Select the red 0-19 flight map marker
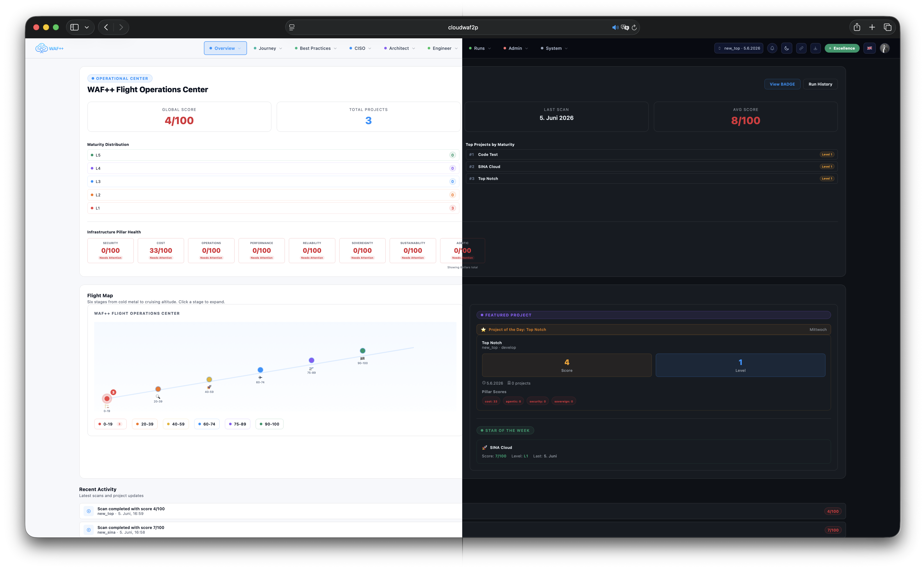Screen dimensions: 924x569 107,398
